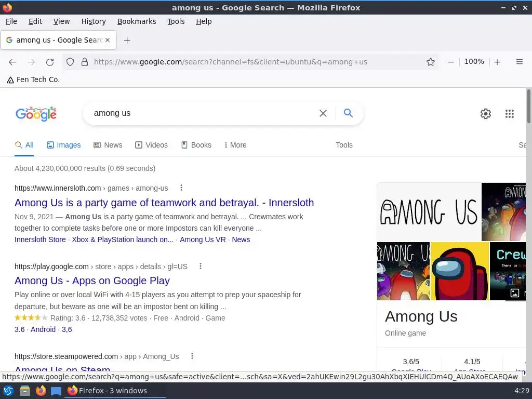Open the Edit menu

35,21
